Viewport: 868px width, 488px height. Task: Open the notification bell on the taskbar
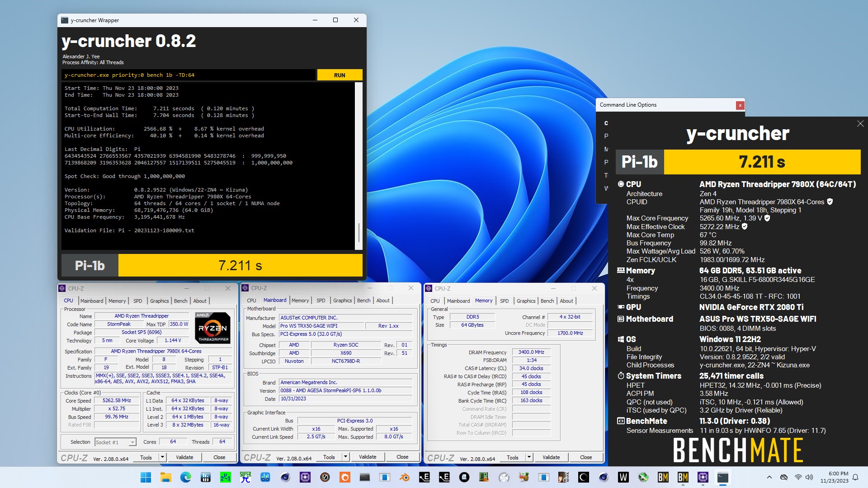tap(855, 478)
